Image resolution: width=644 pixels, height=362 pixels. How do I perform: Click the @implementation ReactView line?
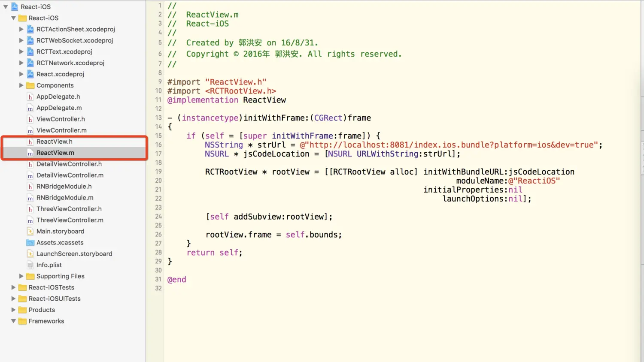226,100
